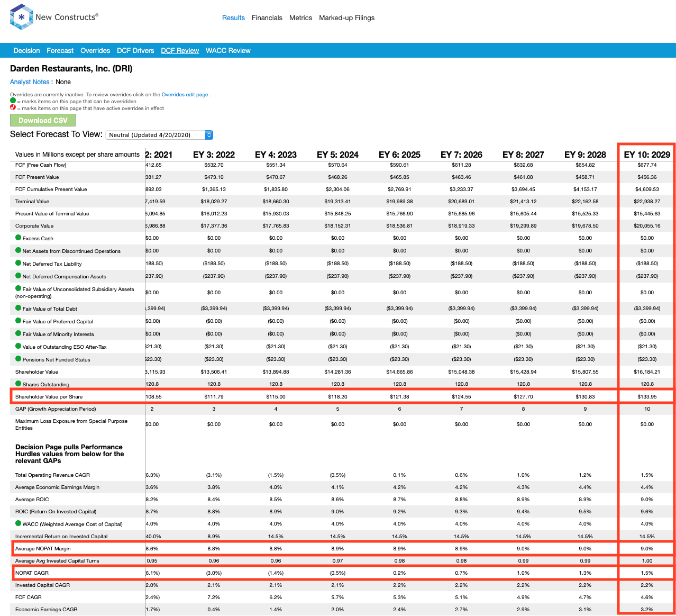
Task: Click green dot beside Fair Value of Minority Interests
Action: (x=19, y=333)
